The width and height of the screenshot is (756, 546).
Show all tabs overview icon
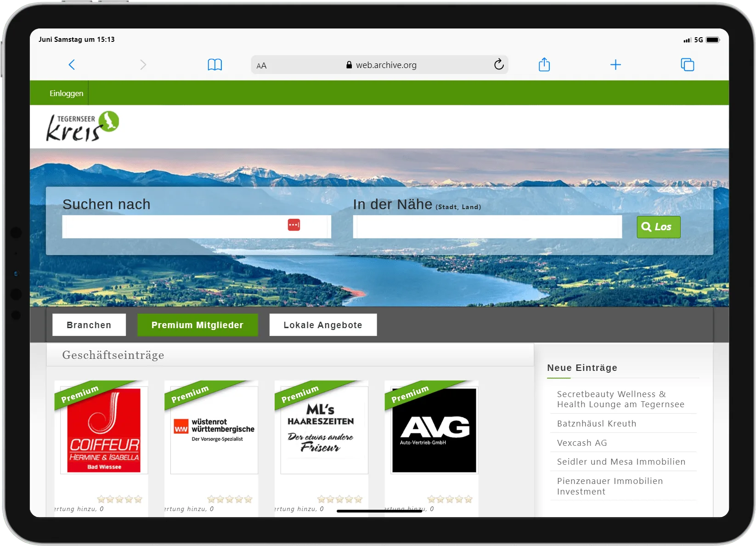click(688, 65)
